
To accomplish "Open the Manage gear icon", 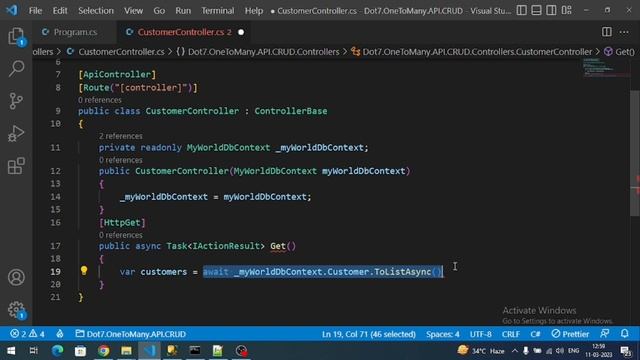I will coord(16,309).
